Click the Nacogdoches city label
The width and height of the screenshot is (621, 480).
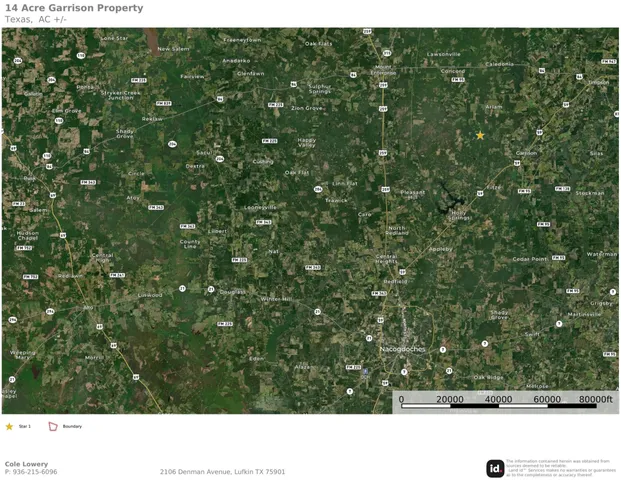402,349
